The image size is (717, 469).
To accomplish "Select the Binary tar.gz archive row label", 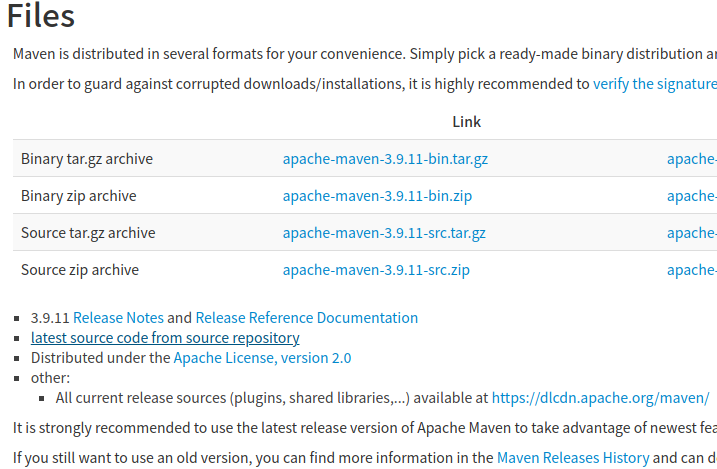I will coord(87,159).
